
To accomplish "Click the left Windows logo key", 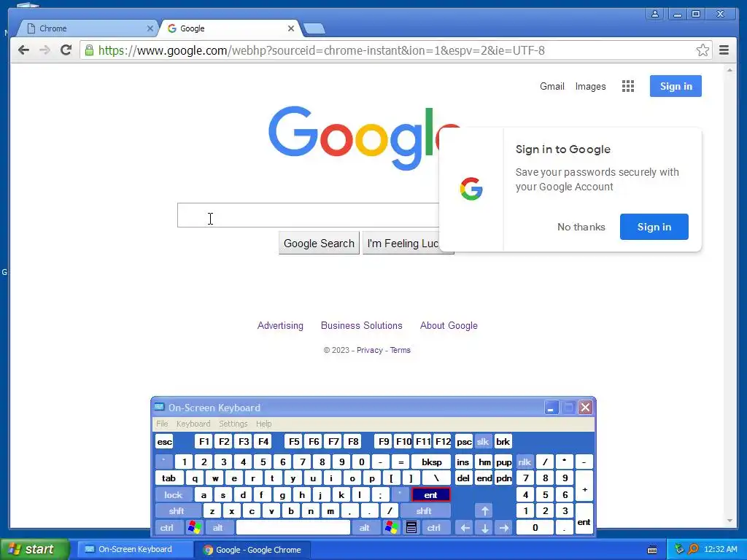I will coord(194,528).
